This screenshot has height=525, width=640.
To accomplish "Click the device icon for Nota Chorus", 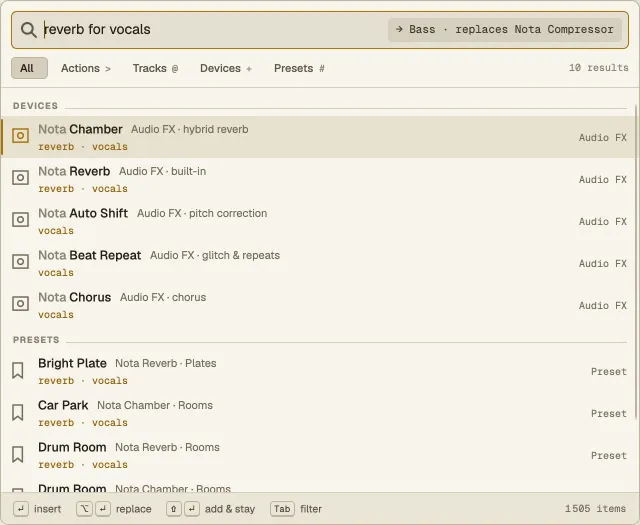I will tap(20, 304).
